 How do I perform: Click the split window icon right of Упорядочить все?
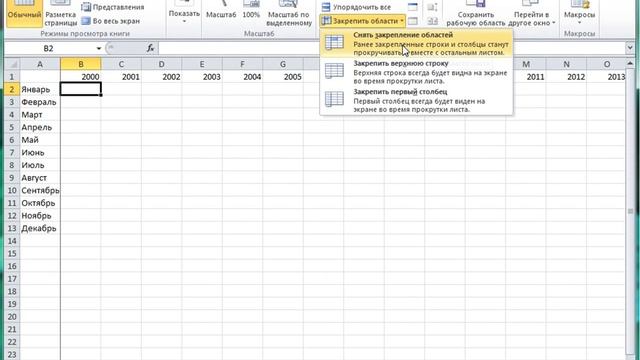point(413,7)
